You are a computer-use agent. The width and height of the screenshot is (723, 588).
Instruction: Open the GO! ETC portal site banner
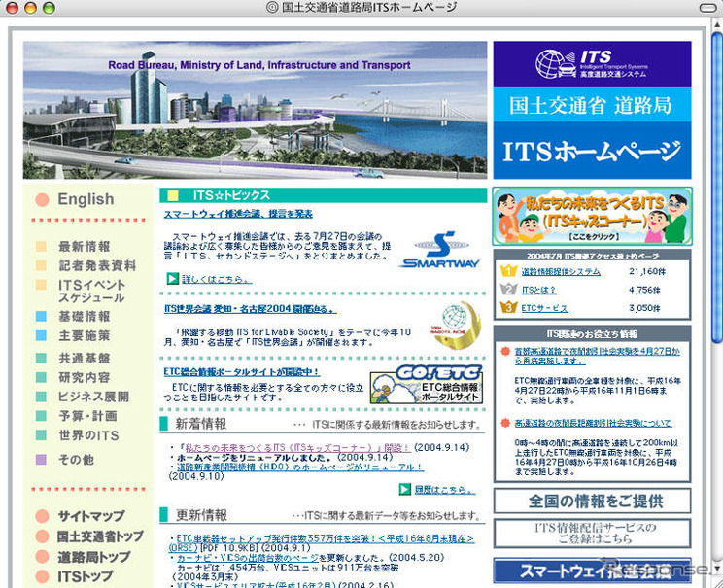[440, 384]
